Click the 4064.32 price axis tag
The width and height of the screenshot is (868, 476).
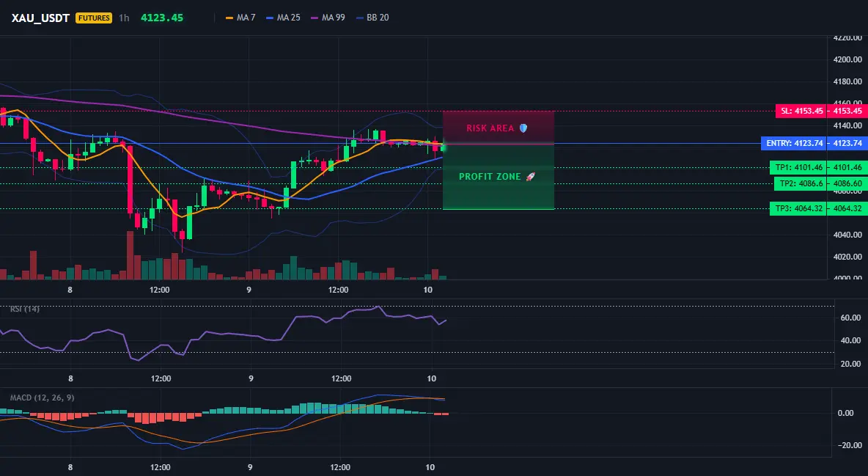[x=847, y=209]
